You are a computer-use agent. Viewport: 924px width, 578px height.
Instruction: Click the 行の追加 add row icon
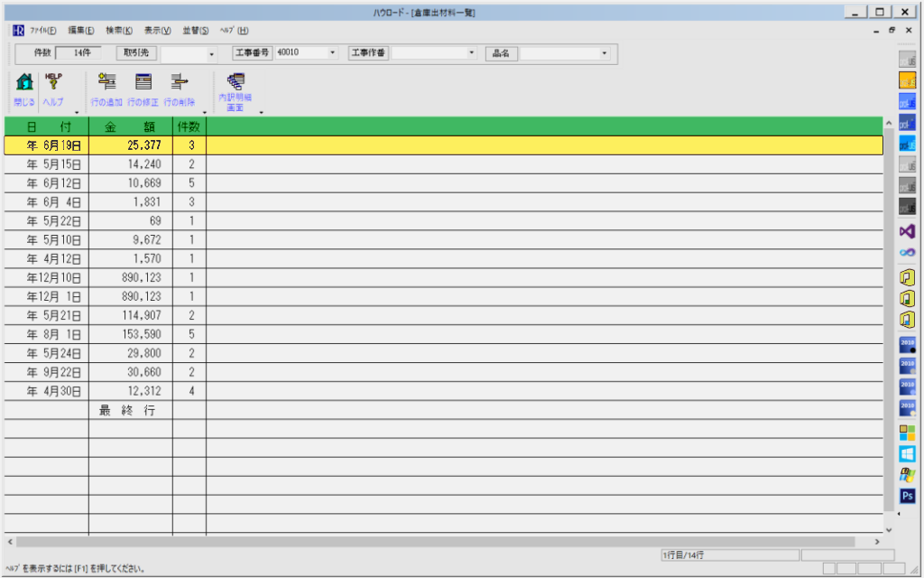107,83
